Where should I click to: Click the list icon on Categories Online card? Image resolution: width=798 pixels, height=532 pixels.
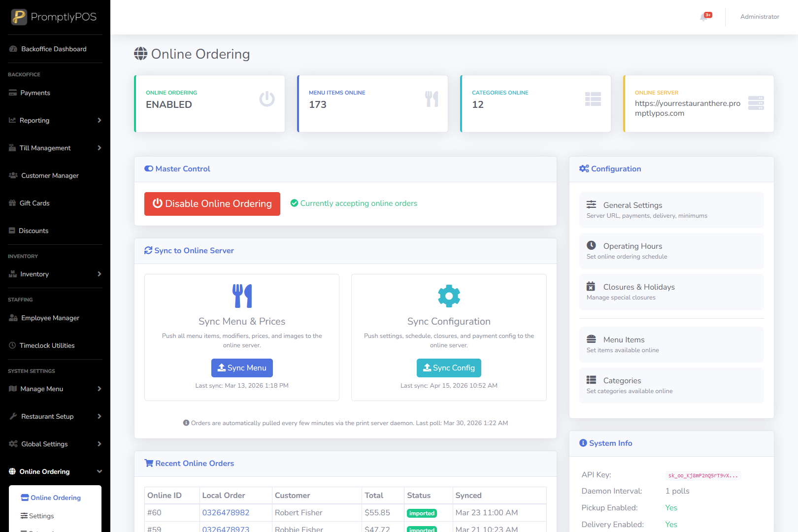593,99
